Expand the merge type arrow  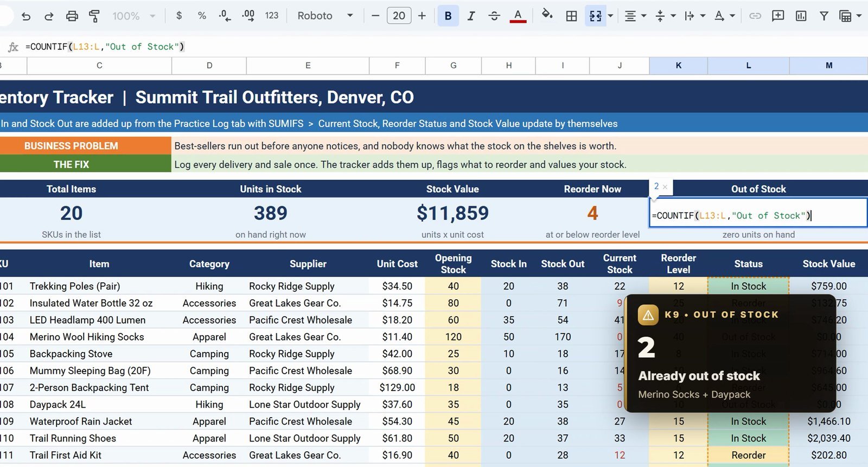point(610,16)
